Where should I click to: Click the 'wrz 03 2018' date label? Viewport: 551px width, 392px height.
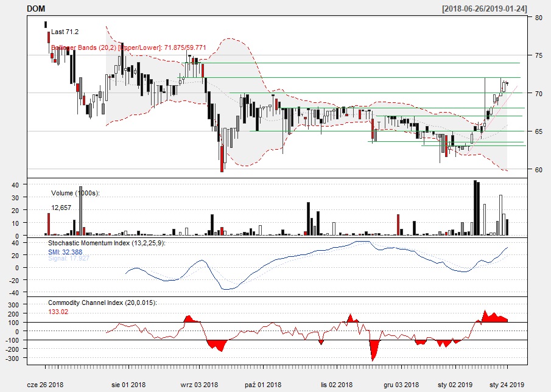pyautogui.click(x=199, y=385)
